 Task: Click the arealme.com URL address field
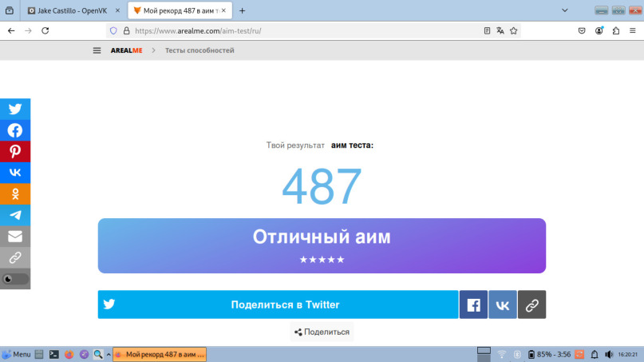(x=304, y=31)
